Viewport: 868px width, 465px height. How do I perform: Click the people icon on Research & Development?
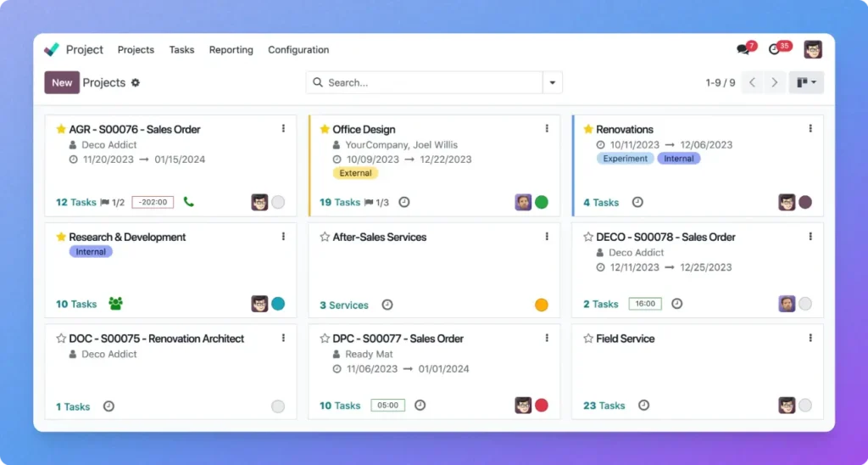coord(115,304)
